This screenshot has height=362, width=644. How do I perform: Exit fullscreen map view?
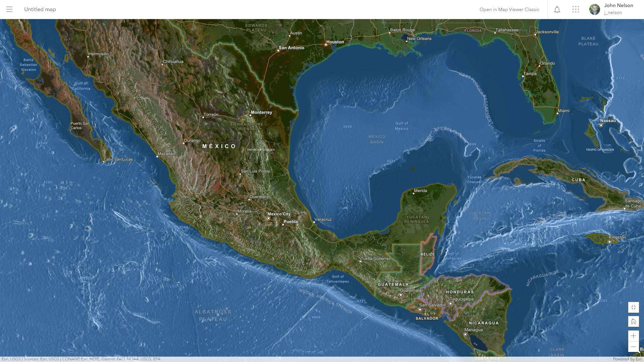click(x=633, y=307)
